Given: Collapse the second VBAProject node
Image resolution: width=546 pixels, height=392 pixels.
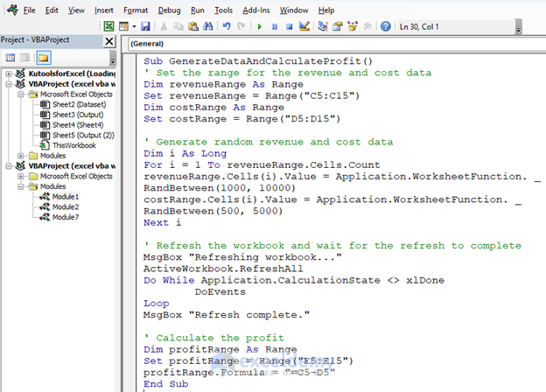Looking at the screenshot, I should pos(9,166).
